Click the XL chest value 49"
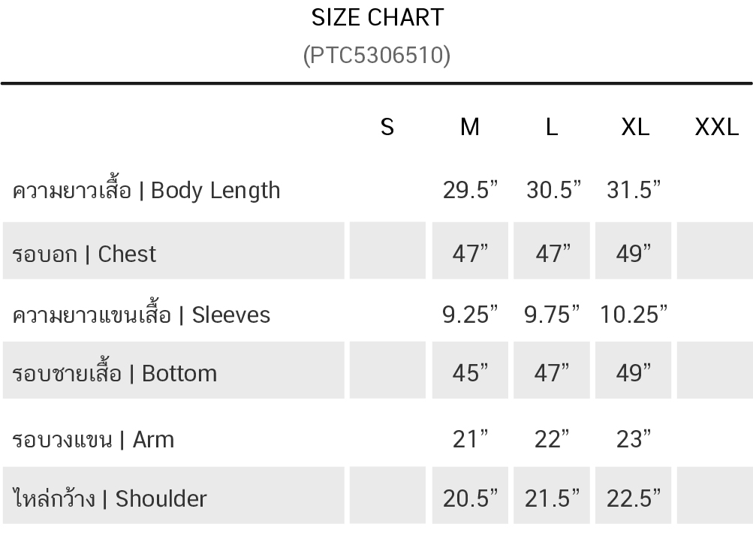 (x=634, y=254)
